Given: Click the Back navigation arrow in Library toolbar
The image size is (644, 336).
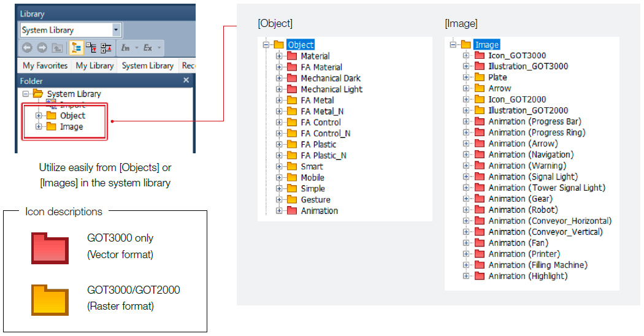Looking at the screenshot, I should click(27, 48).
